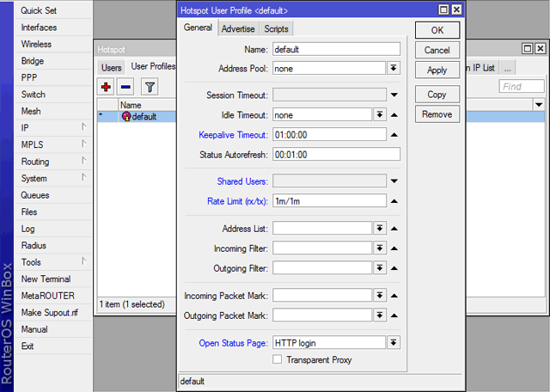Expand Routing submenu in sidebar
The width and height of the screenshot is (550, 392).
[53, 162]
